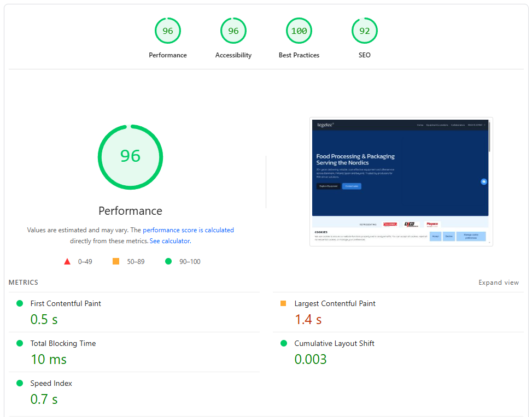Open Expand view for the screenshot

[499, 283]
